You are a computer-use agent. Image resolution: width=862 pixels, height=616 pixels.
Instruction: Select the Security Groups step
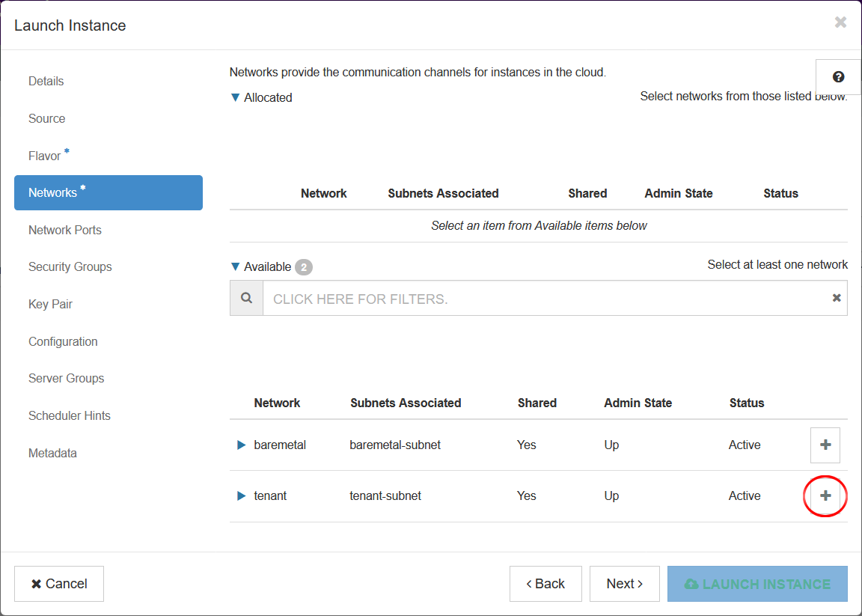pyautogui.click(x=70, y=266)
